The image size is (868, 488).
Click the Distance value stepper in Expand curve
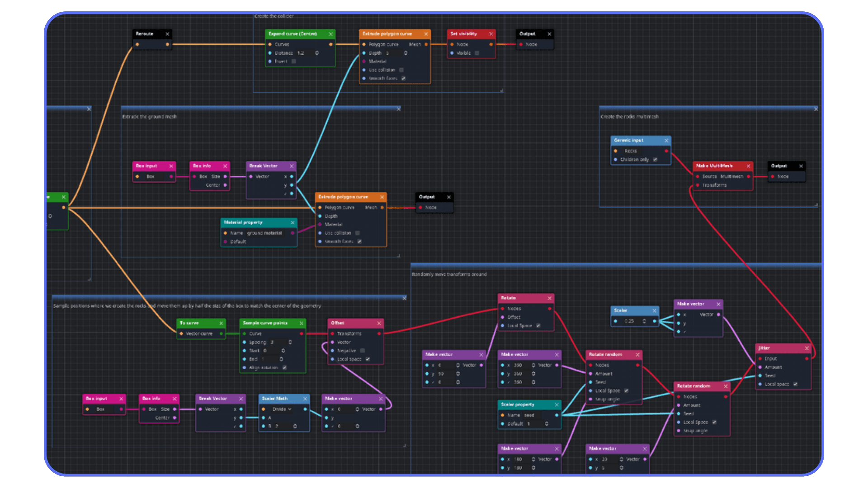tap(316, 53)
